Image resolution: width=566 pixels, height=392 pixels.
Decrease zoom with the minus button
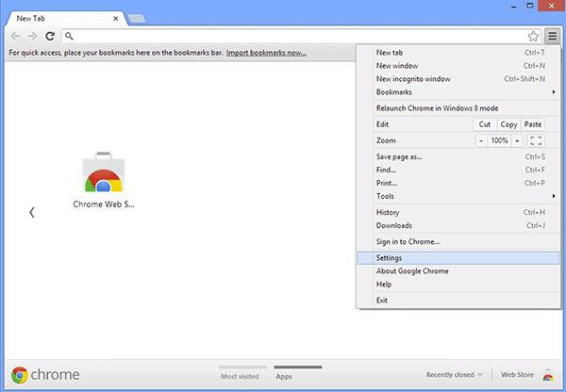481,140
